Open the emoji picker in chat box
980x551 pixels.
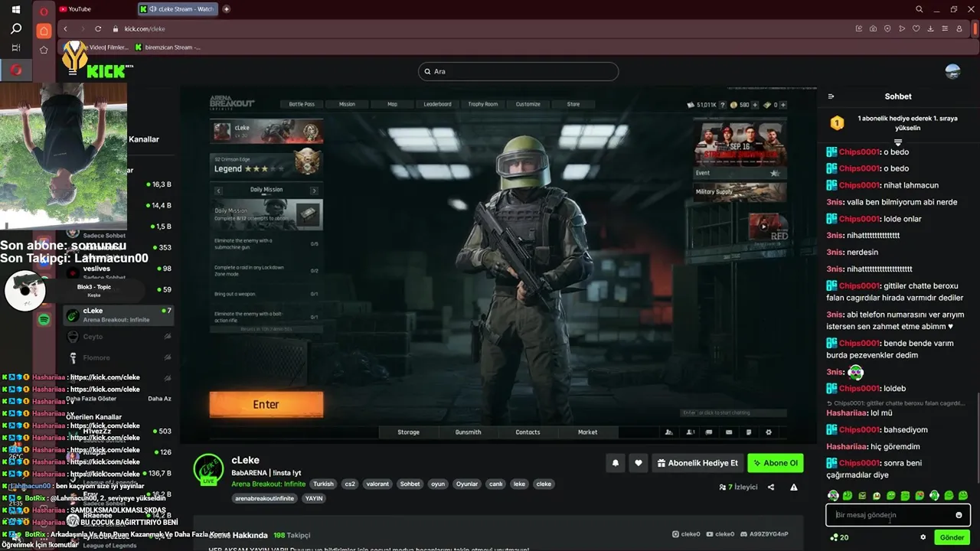pyautogui.click(x=959, y=515)
